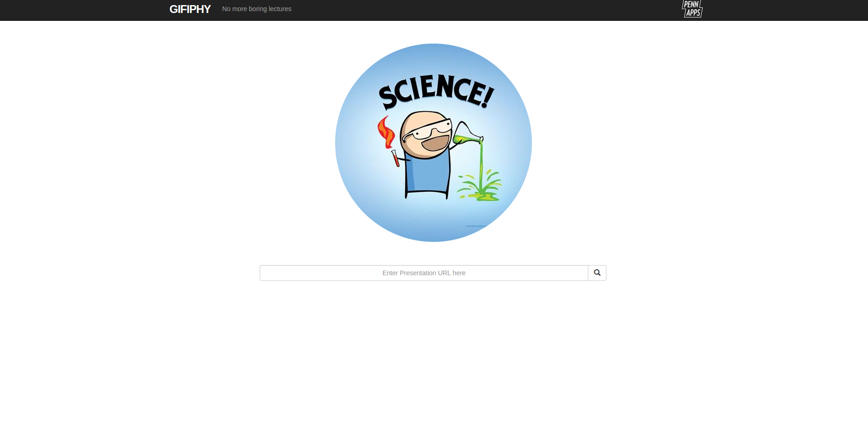
Task: Open the PennApps logo link
Action: click(692, 9)
